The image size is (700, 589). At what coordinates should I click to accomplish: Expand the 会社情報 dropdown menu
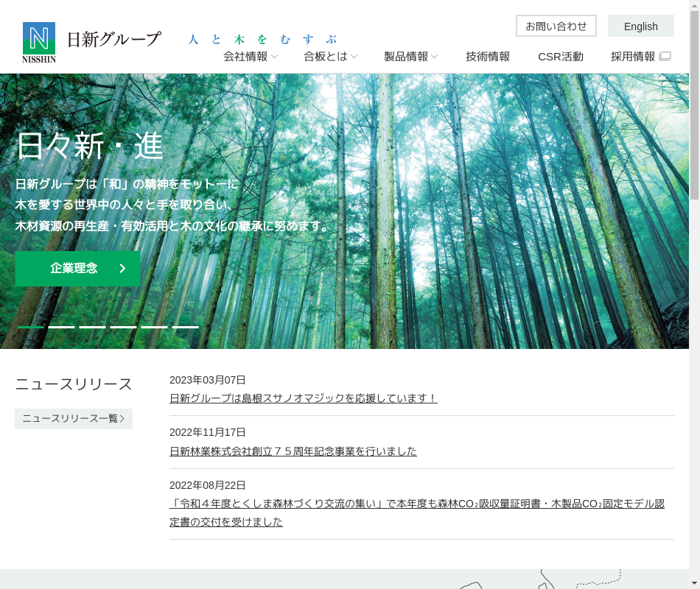(251, 57)
